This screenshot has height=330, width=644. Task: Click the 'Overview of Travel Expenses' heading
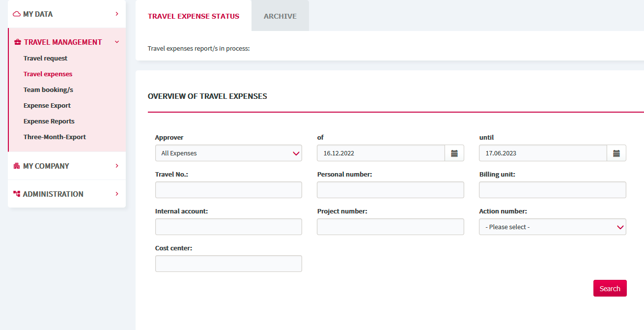(x=207, y=96)
